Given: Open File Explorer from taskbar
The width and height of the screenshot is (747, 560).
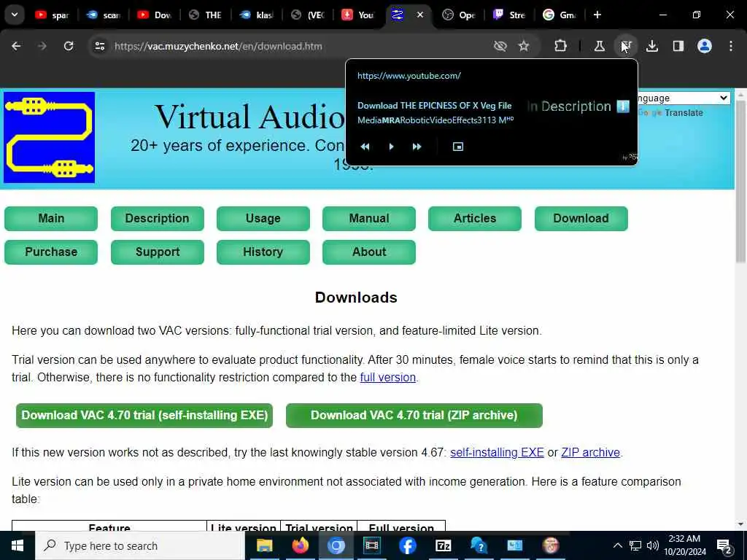Looking at the screenshot, I should click(x=264, y=545).
